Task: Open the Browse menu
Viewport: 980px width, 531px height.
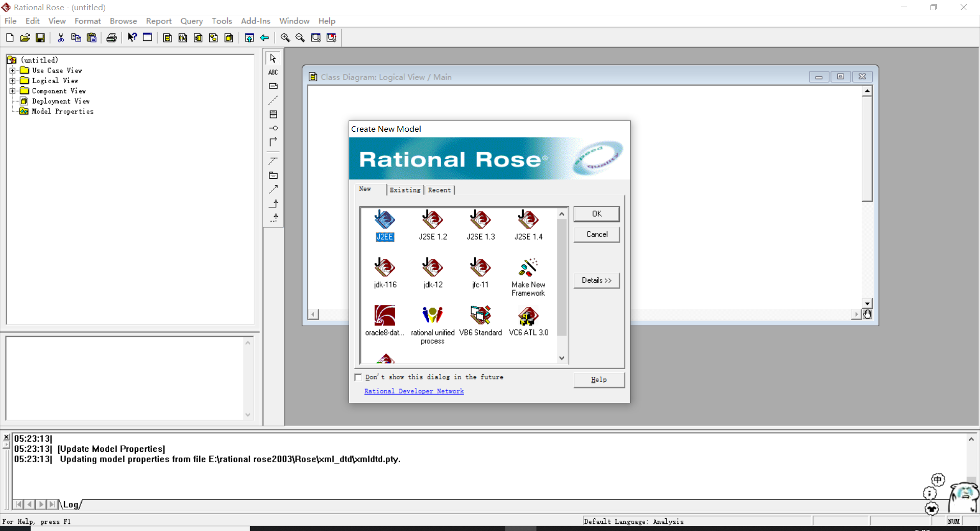Action: pos(123,21)
